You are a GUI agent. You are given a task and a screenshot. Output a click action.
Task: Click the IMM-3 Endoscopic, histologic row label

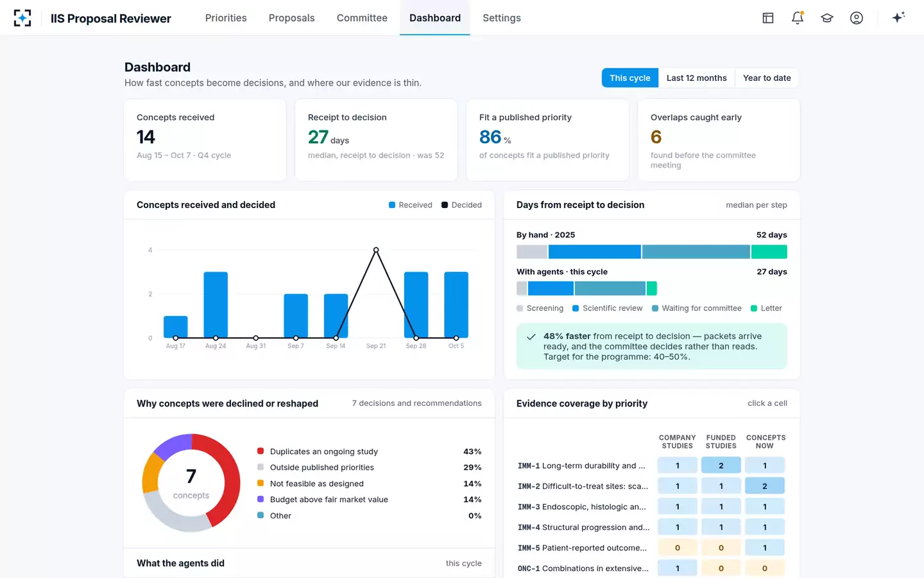(582, 507)
